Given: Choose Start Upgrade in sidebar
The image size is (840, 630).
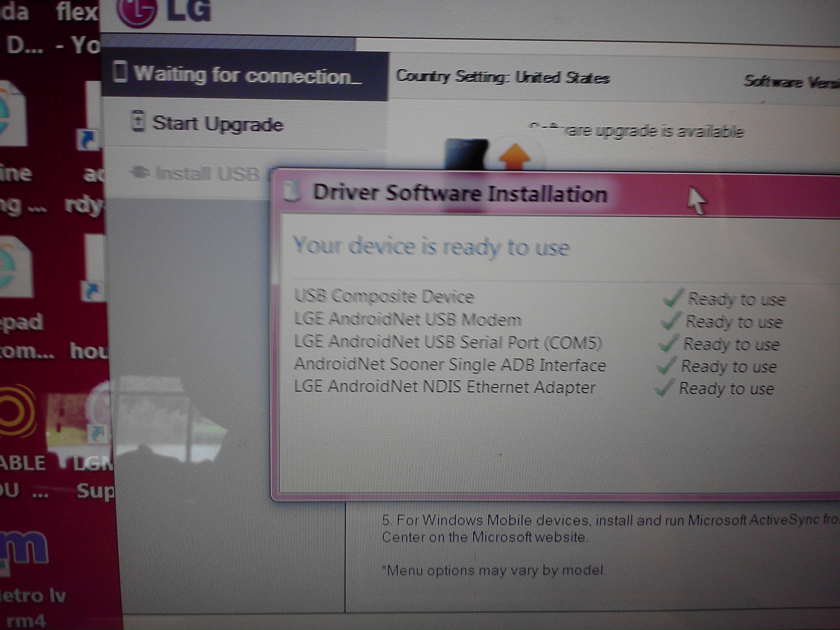Looking at the screenshot, I should pyautogui.click(x=217, y=123).
